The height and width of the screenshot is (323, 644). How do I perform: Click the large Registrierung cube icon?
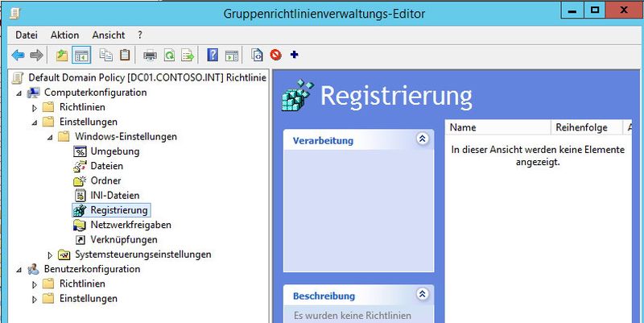pos(298,95)
